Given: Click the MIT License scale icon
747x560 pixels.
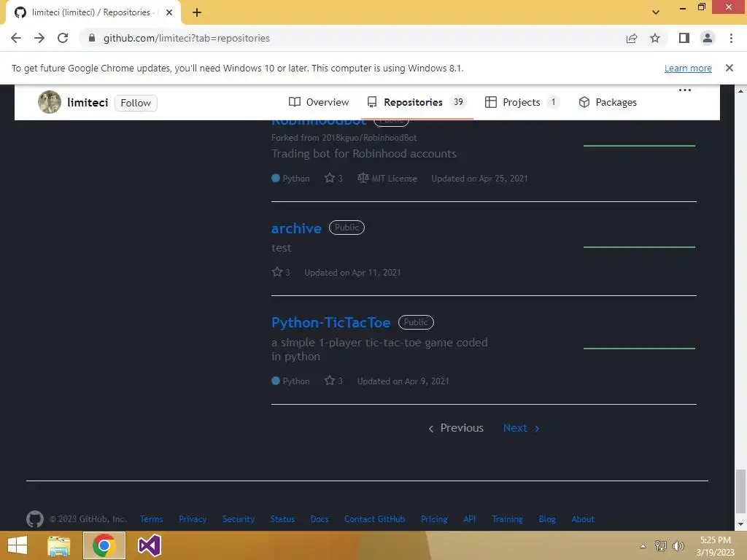Looking at the screenshot, I should 363,178.
